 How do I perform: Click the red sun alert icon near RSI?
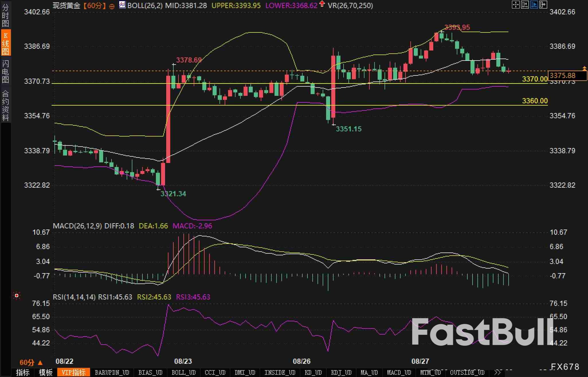[17, 296]
